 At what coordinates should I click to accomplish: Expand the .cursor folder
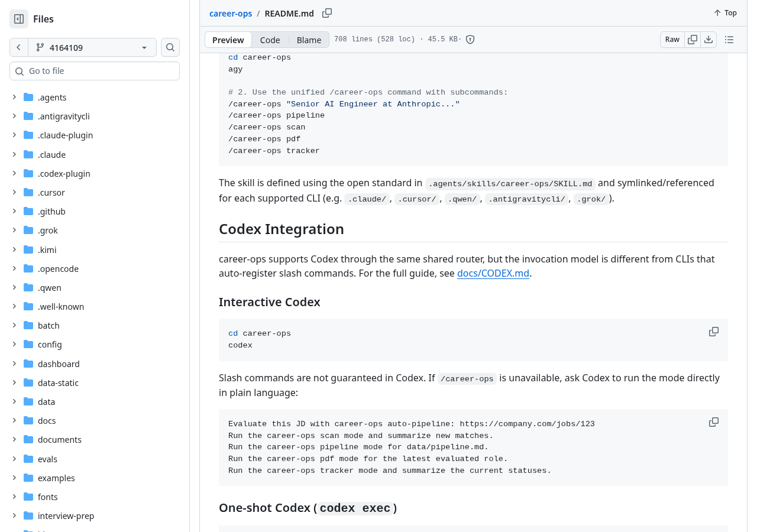click(14, 192)
